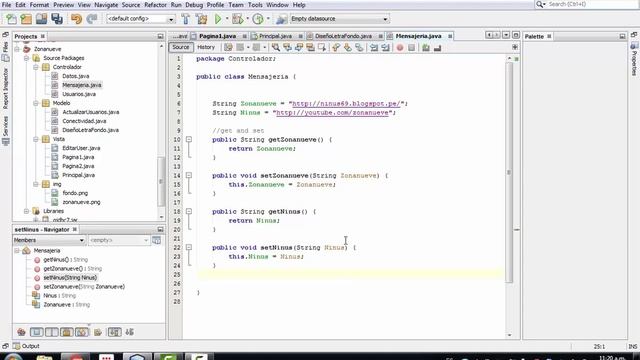Switch to DiseñoLetraFondo.java tab
Viewport: 640px width, 360px height.
[x=343, y=36]
